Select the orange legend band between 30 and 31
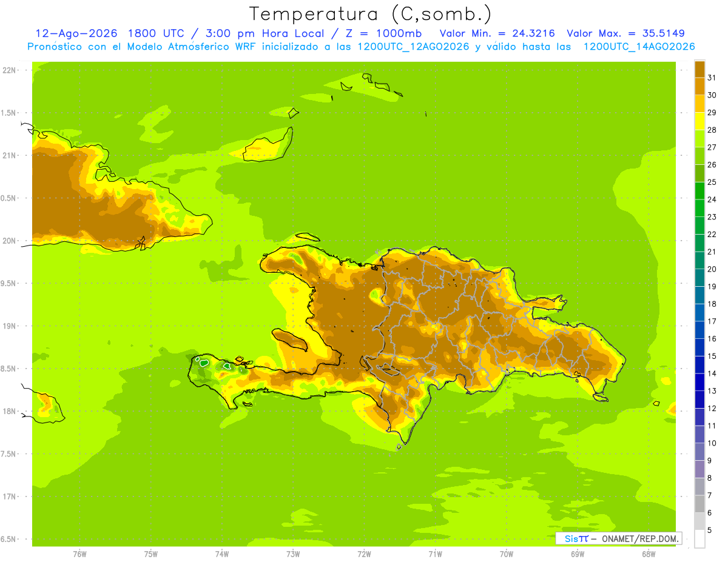728x562 pixels. (x=699, y=86)
